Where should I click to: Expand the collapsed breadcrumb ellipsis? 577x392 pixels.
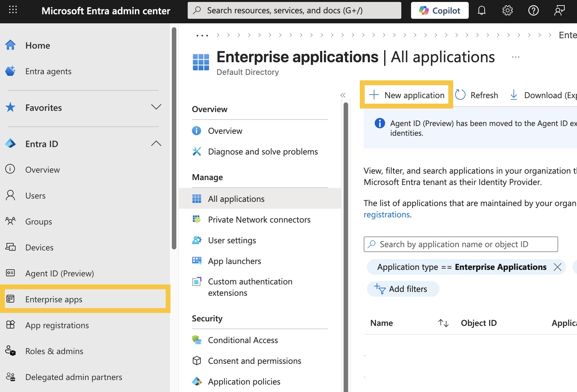[x=202, y=35]
